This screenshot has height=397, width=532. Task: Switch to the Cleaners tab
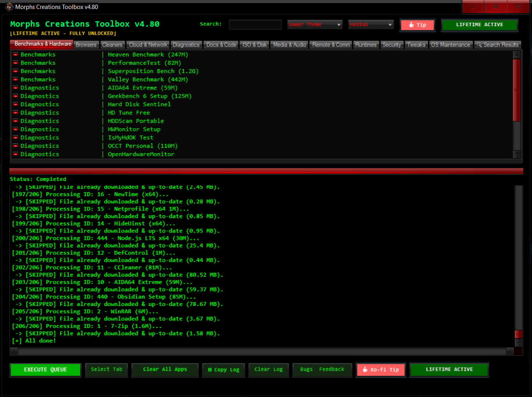112,45
